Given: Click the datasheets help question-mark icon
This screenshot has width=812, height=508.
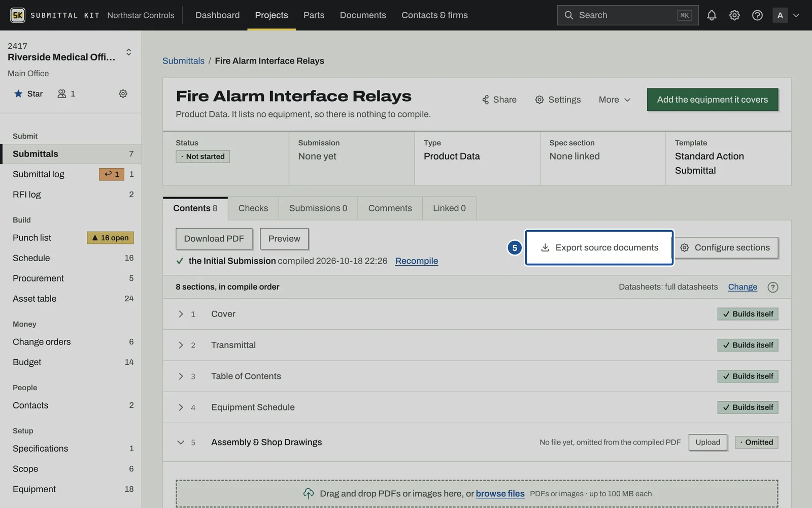Looking at the screenshot, I should [772, 287].
